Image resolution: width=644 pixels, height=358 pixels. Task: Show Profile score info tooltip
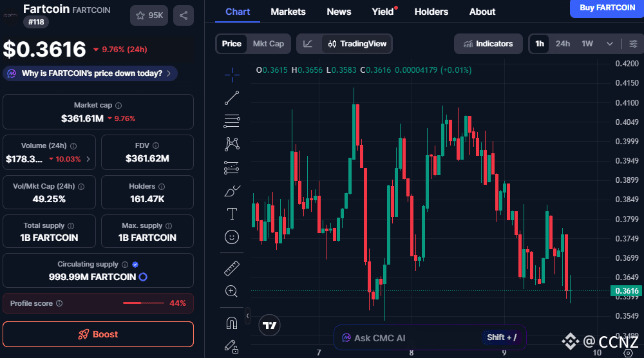(59, 303)
